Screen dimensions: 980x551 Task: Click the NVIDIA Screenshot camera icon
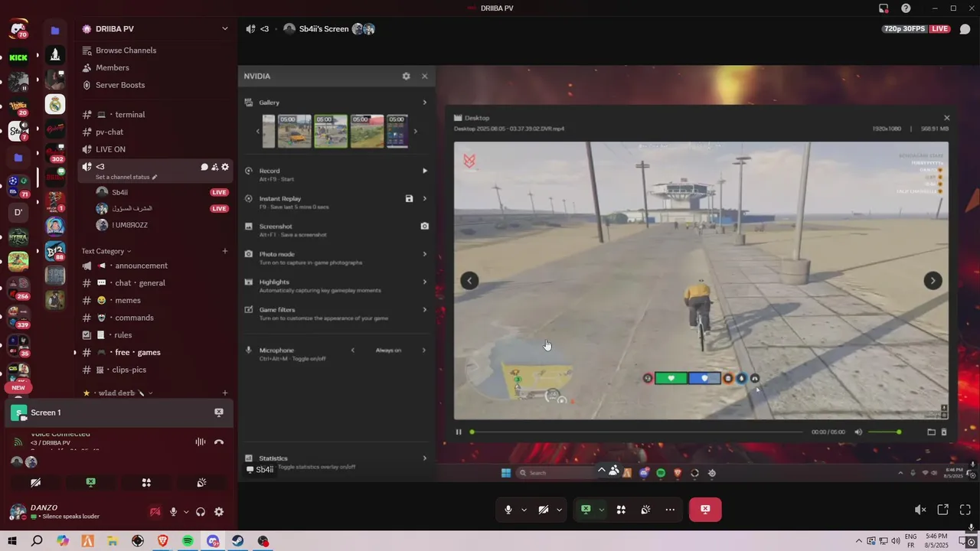(x=425, y=227)
